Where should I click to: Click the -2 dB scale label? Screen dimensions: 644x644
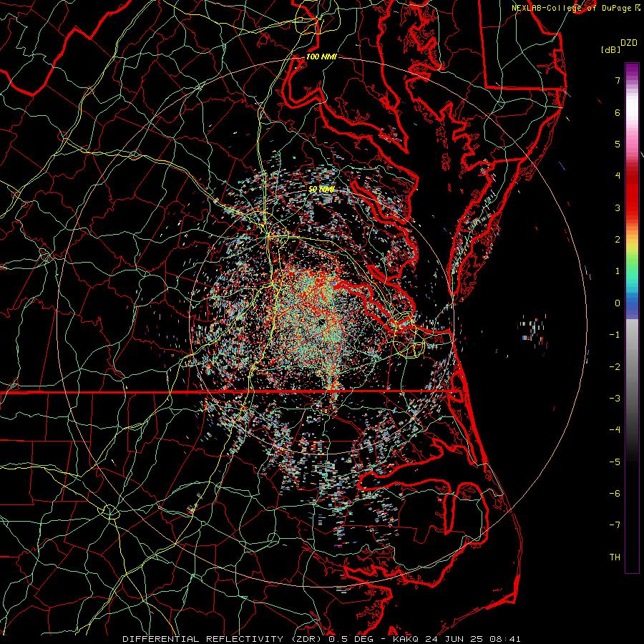[615, 366]
